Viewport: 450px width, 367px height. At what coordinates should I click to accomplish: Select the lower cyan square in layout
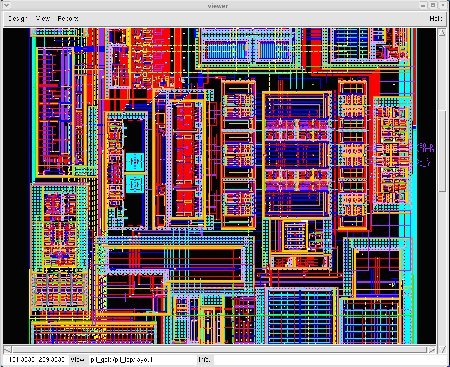click(x=135, y=185)
